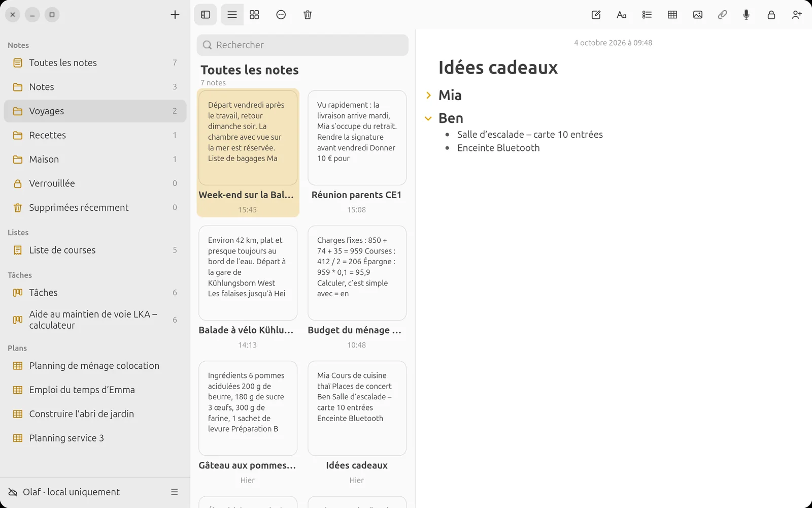
Task: Collapse the Ben section
Action: 428,118
